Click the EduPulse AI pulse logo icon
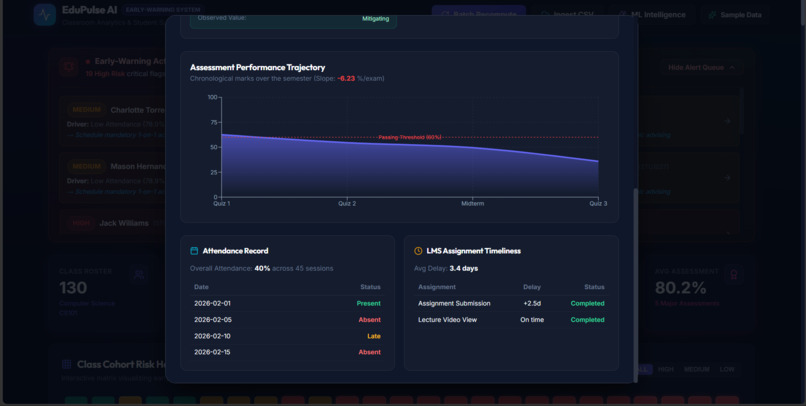The width and height of the screenshot is (806, 406). (45, 15)
